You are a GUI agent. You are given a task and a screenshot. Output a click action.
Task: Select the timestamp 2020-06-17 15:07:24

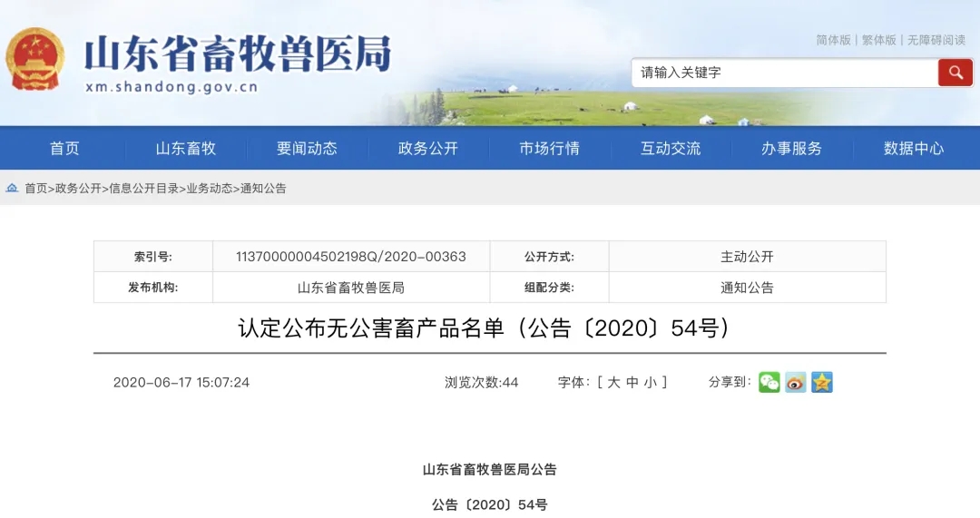click(181, 383)
